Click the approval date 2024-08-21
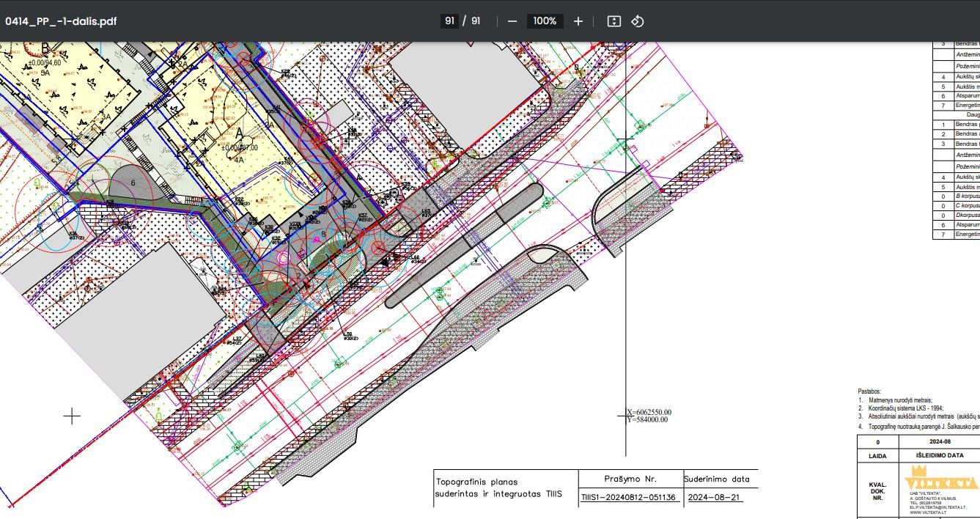 (714, 497)
